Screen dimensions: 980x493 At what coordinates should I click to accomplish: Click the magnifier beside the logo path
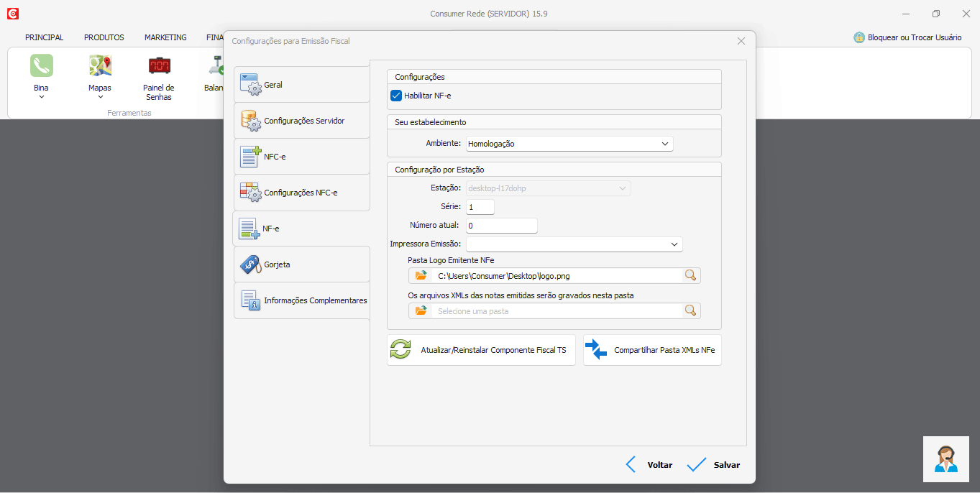click(x=690, y=275)
